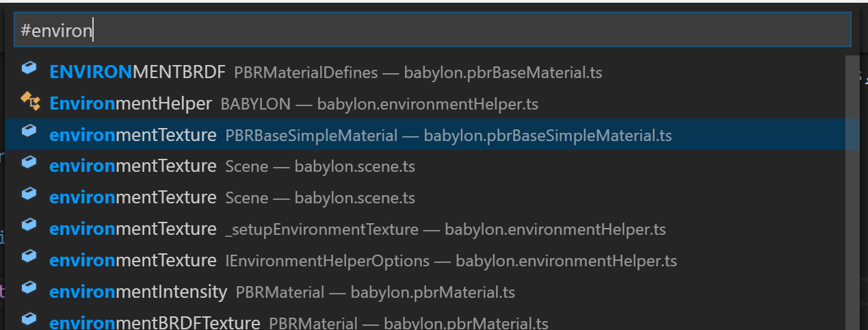Focus the #environ symbol search box
868x330 pixels.
(432, 29)
